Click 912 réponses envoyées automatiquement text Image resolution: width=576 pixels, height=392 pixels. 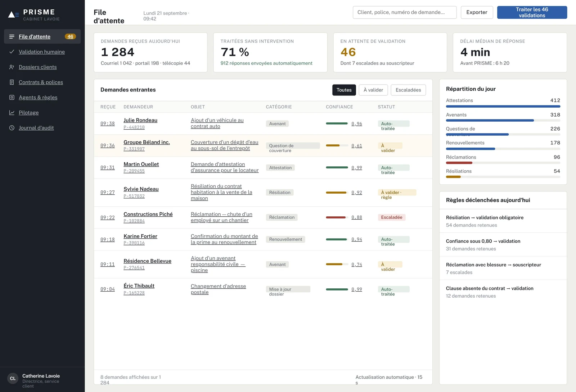point(266,63)
